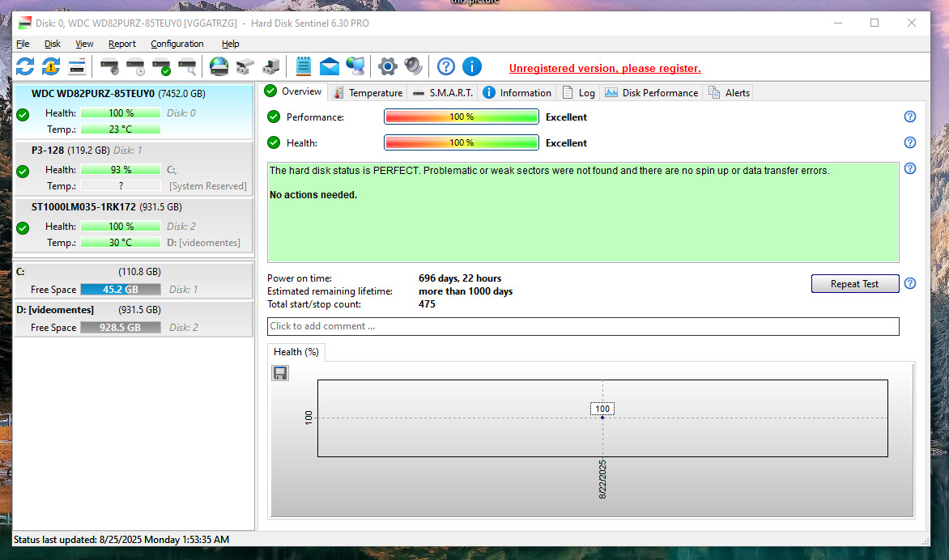Click help icon next to Repeat Test

(x=909, y=283)
